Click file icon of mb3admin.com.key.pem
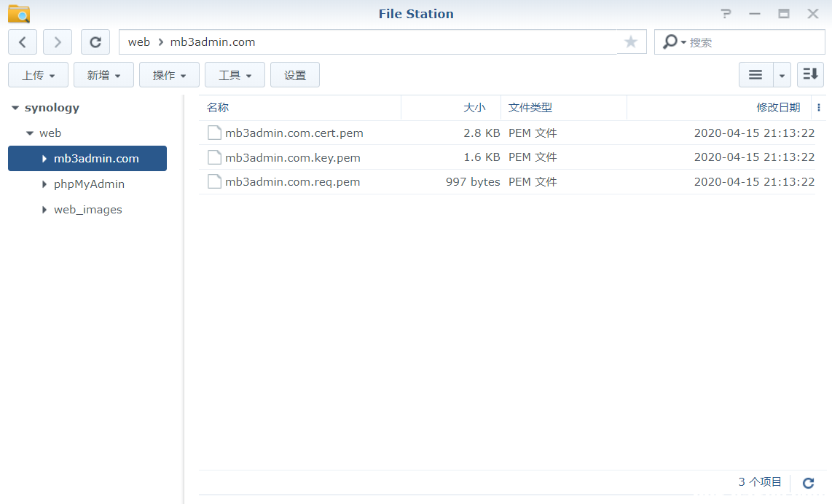 pos(214,157)
